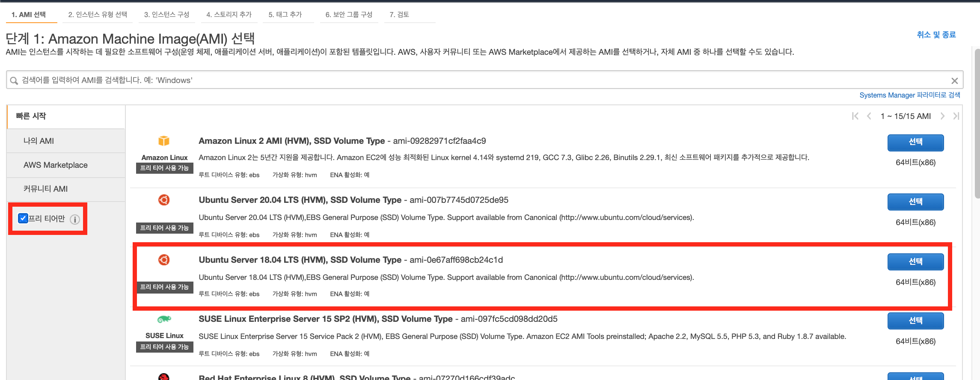This screenshot has width=980, height=380.
Task: Select AWS Marketplace in the sidebar
Action: [x=66, y=165]
